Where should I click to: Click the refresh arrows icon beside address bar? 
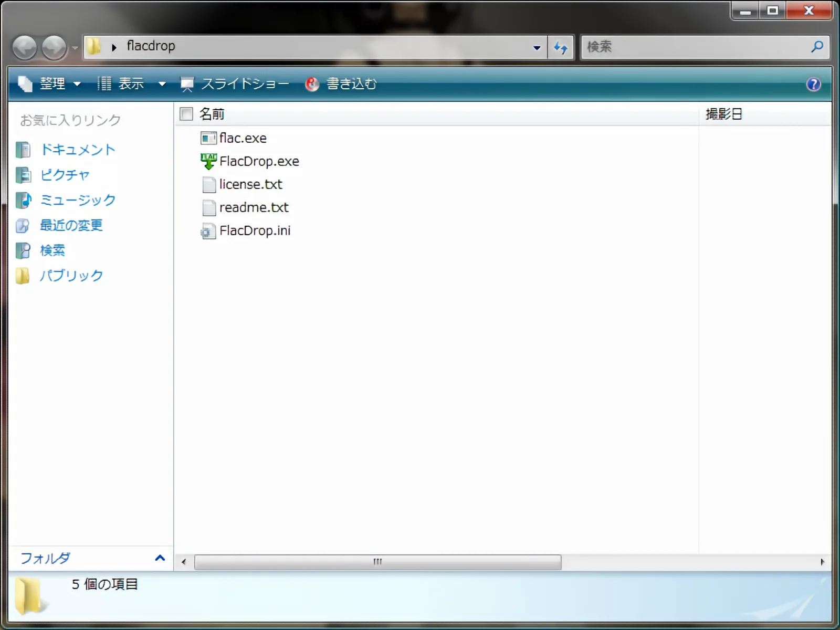point(561,48)
